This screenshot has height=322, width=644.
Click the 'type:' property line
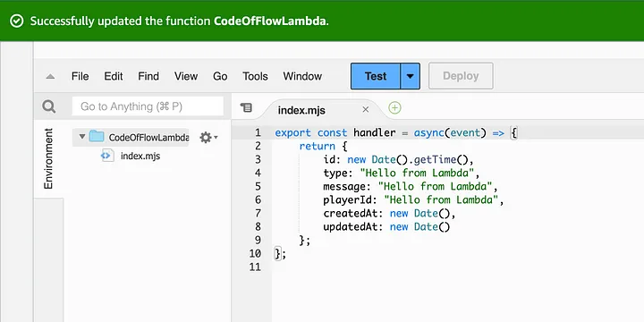[x=402, y=173]
